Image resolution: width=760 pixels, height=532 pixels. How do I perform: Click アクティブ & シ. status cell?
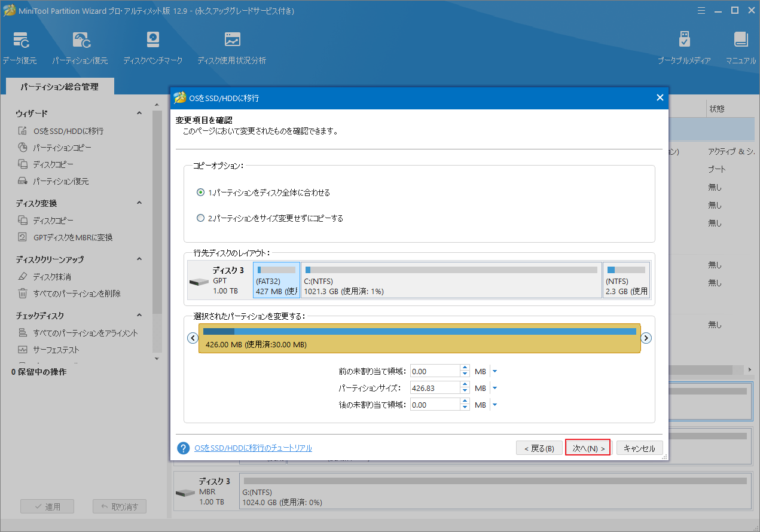tap(730, 152)
